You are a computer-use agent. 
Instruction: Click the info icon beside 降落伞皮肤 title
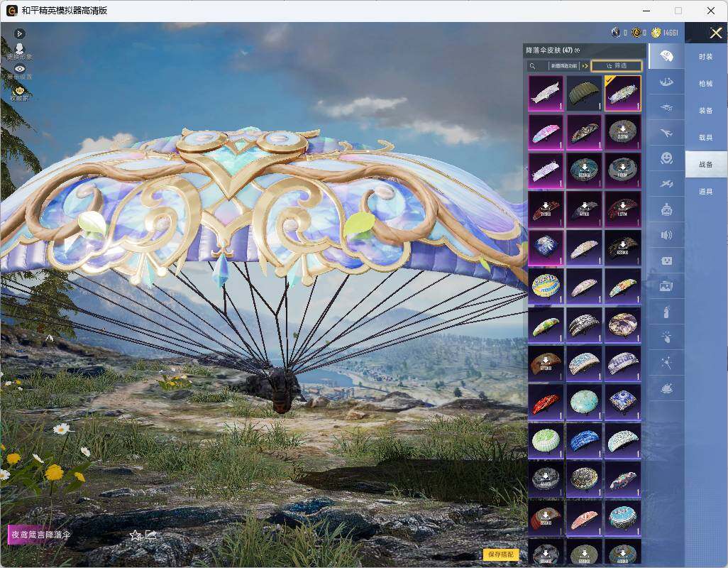click(578, 50)
